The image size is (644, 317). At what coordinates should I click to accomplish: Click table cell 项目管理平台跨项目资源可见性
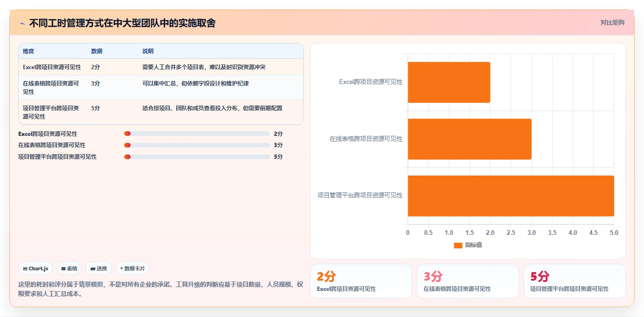[52, 113]
